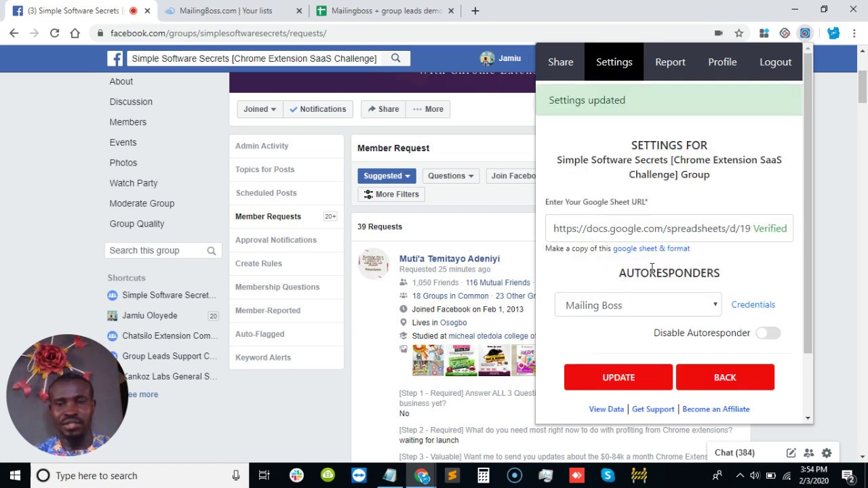Compose new chat message icon
The image size is (868, 488).
coord(791,453)
